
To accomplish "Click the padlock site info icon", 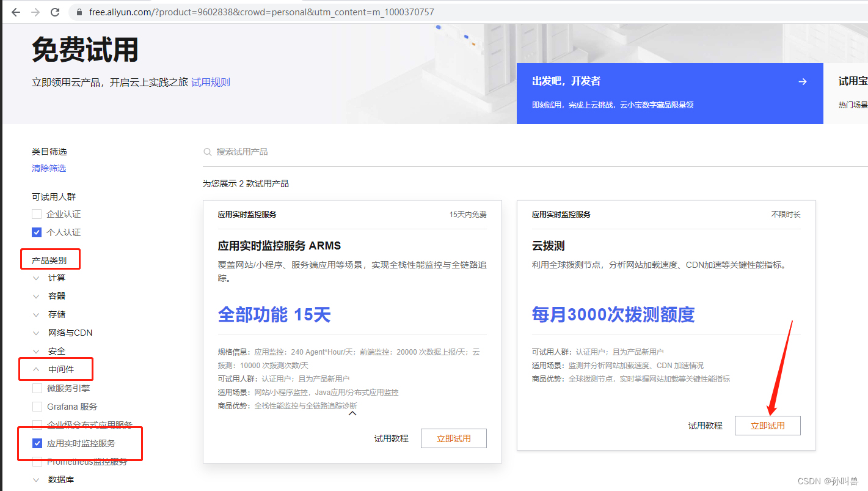I will click(79, 12).
